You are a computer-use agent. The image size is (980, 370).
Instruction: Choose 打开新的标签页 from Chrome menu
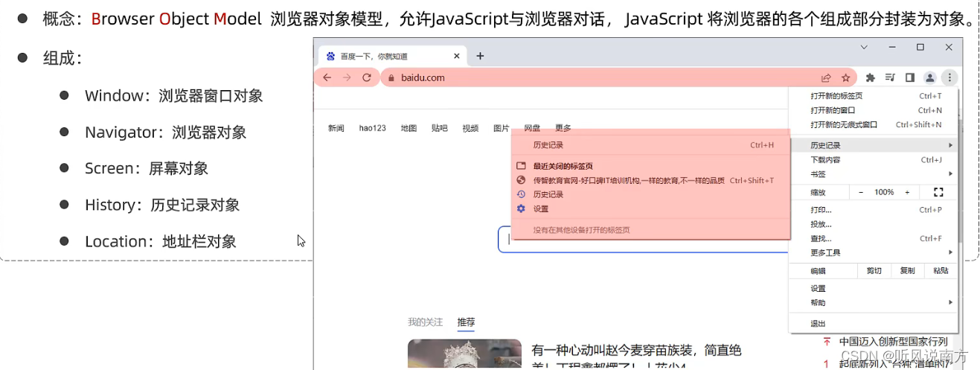tap(874, 96)
